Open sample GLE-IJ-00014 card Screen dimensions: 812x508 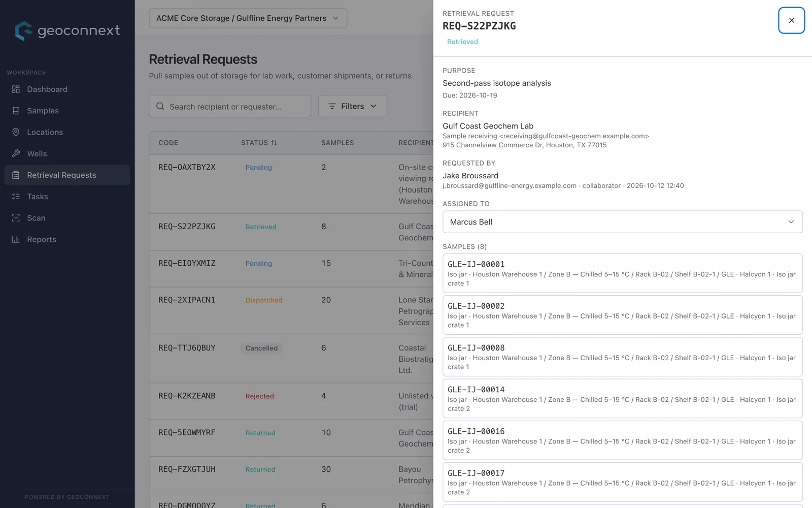[x=622, y=398]
